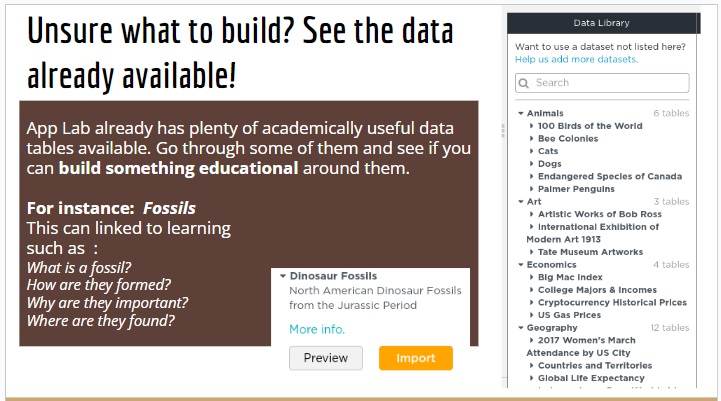Image resolution: width=721 pixels, height=401 pixels.
Task: Click the Data Library panel resize handle
Action: coord(502,130)
